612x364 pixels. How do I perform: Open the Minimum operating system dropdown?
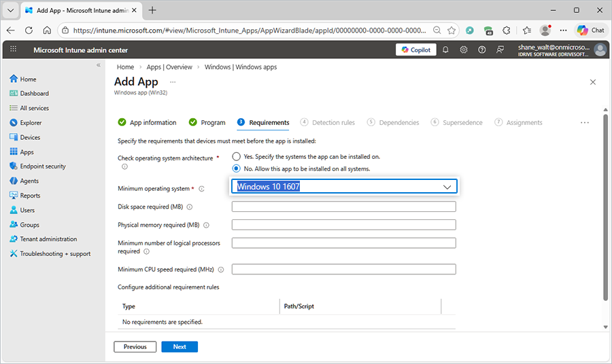(344, 187)
